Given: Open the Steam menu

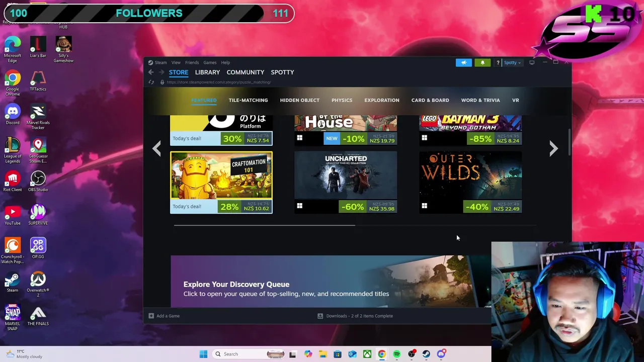Looking at the screenshot, I should [x=160, y=63].
